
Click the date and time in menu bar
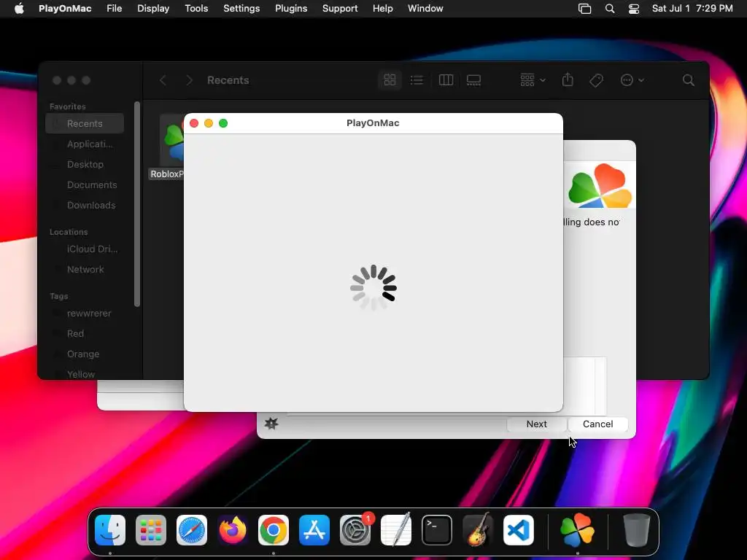692,8
